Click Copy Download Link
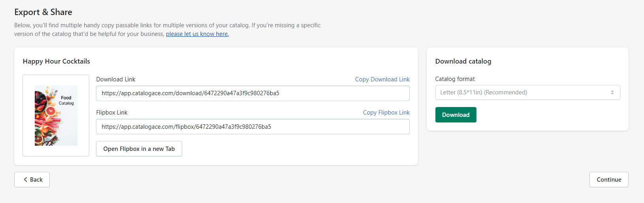Screen dimensions: 644x203 click(x=382, y=79)
